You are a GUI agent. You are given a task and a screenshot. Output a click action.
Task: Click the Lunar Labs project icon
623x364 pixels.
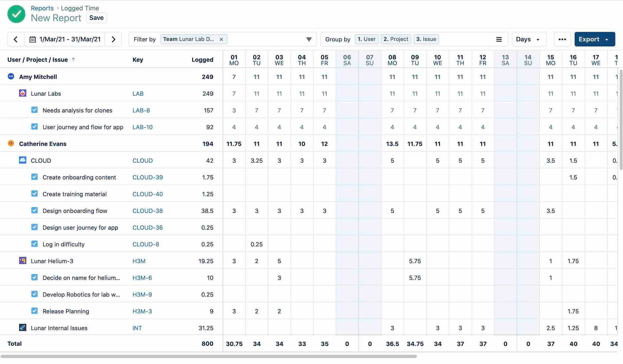click(23, 93)
